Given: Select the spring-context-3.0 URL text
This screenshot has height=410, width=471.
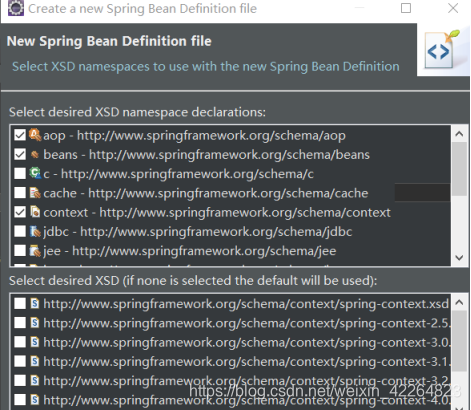Looking at the screenshot, I should [247, 342].
